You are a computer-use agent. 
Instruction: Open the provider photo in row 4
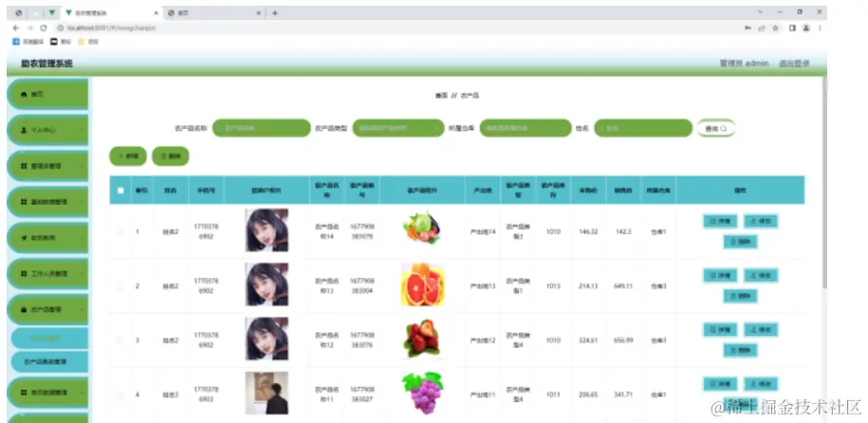pyautogui.click(x=267, y=393)
